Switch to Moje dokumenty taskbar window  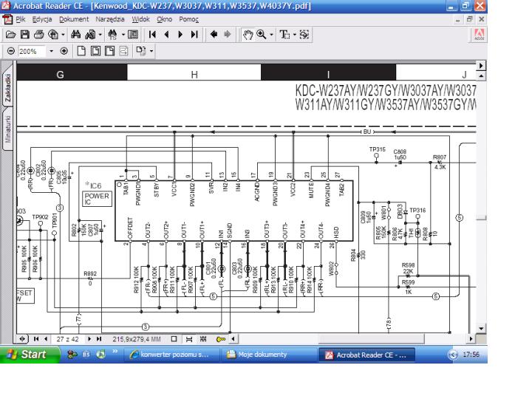[268, 355]
